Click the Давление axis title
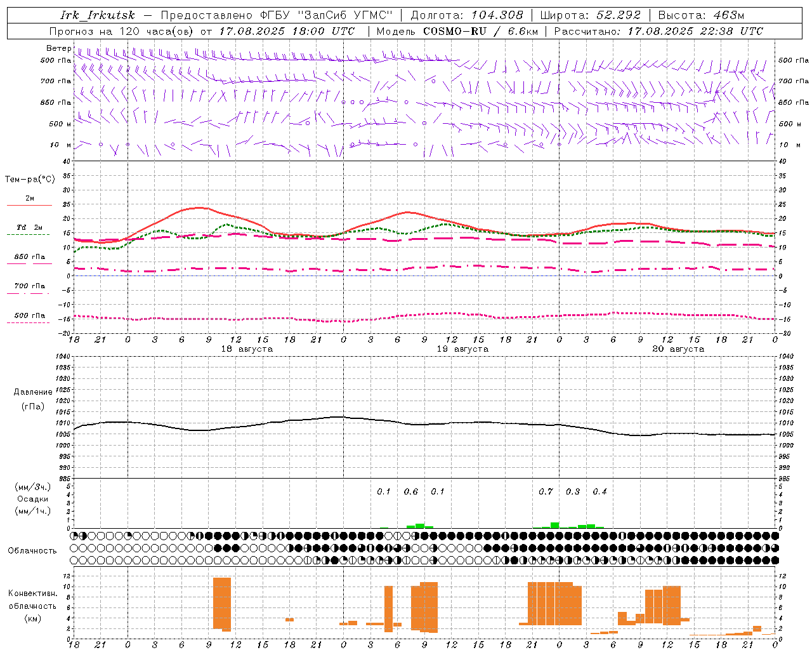Image resolution: width=812 pixels, height=650 pixels. pos(33,392)
